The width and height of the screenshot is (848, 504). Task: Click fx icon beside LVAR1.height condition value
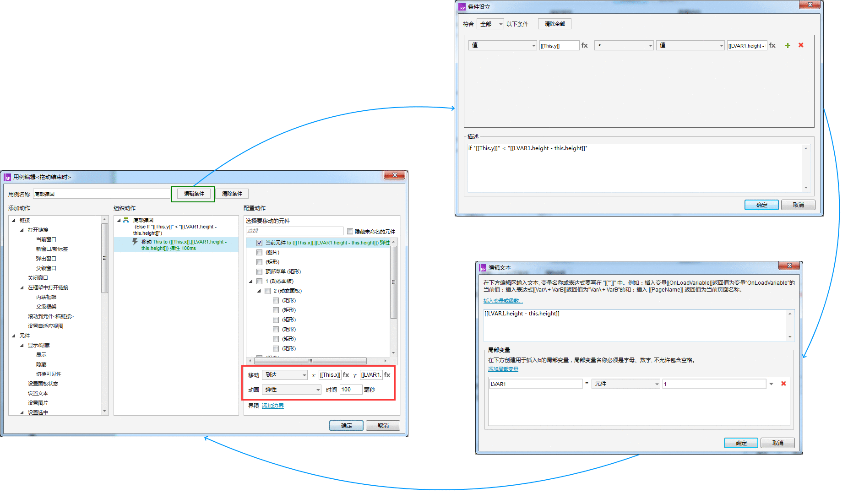[x=772, y=45]
